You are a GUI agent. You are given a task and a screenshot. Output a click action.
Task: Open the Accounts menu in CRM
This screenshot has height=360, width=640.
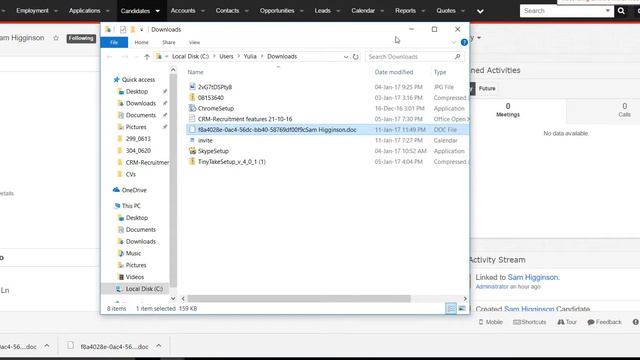click(183, 11)
